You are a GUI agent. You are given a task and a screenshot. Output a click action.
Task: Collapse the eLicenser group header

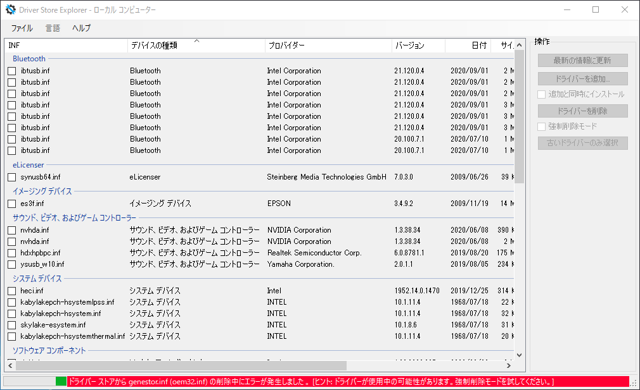[x=28, y=165]
